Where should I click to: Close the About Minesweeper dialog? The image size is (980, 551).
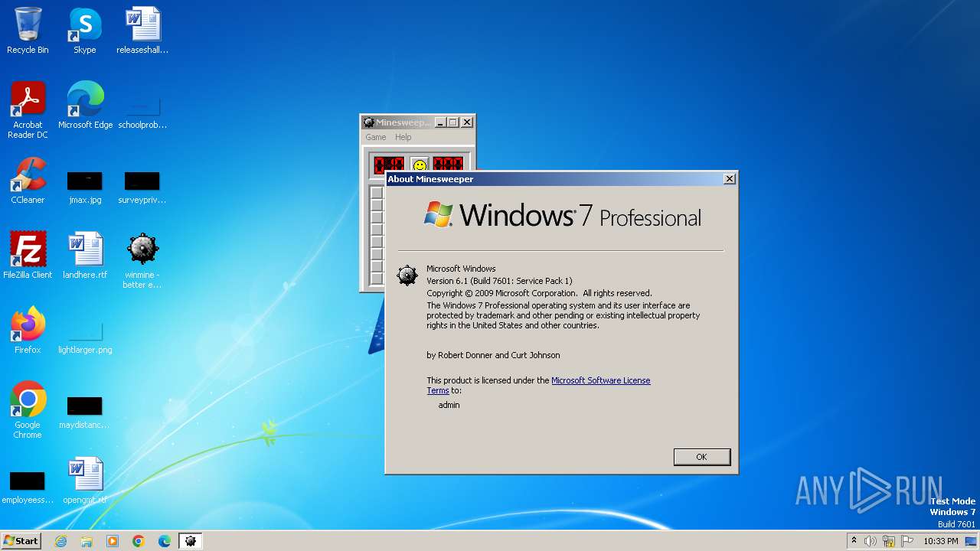point(730,178)
